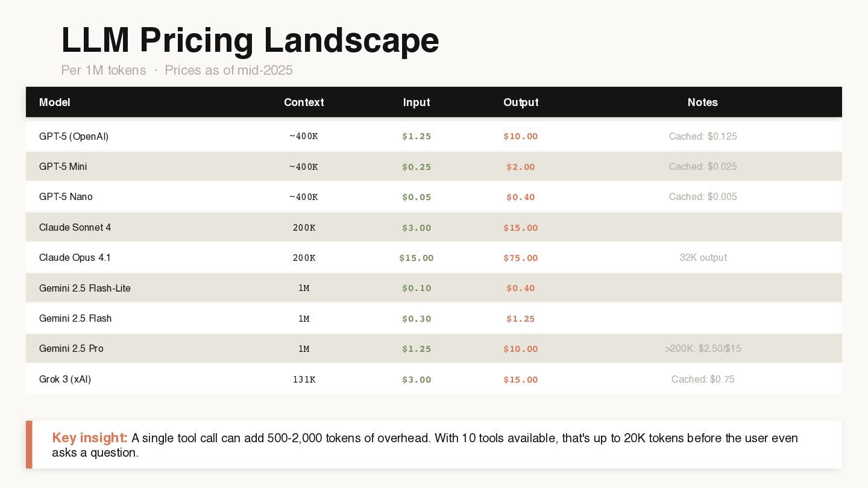This screenshot has width=868, height=488.
Task: Click GPT-5 Nano's $0.05 input price
Action: (x=417, y=197)
